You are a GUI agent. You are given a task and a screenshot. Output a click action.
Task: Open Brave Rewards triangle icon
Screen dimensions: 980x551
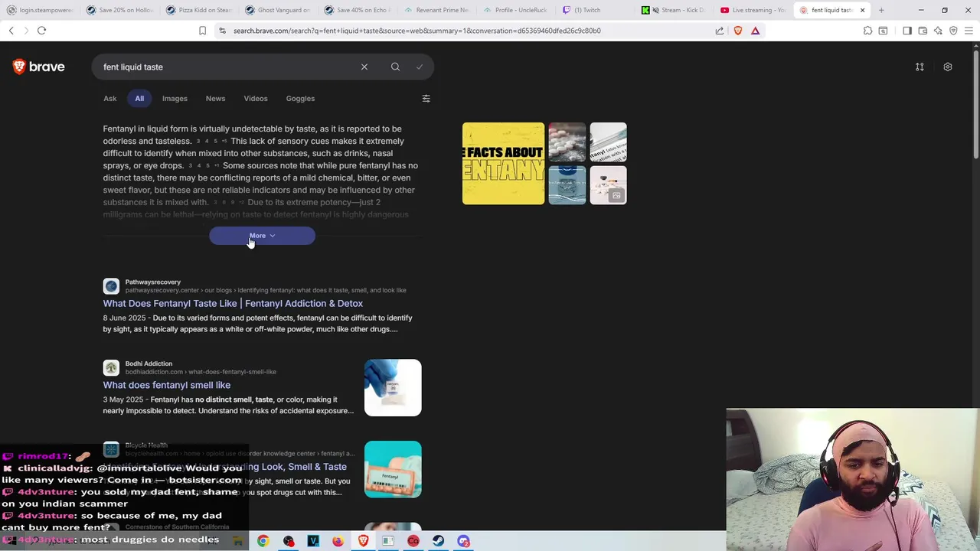click(x=755, y=31)
